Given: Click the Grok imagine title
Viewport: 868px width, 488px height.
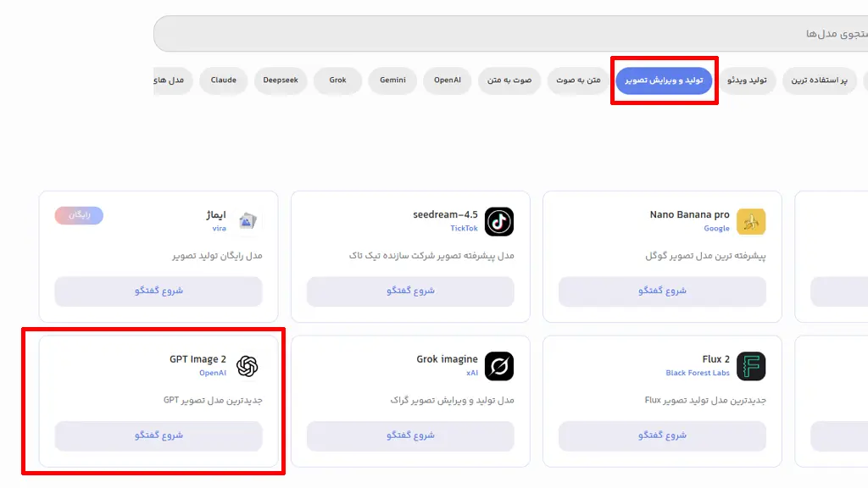Looking at the screenshot, I should (447, 359).
